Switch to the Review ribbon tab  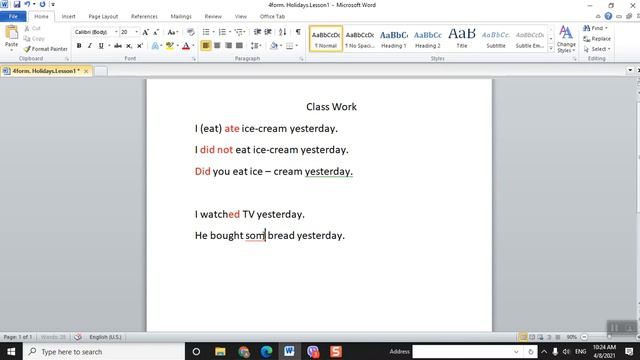pos(213,17)
